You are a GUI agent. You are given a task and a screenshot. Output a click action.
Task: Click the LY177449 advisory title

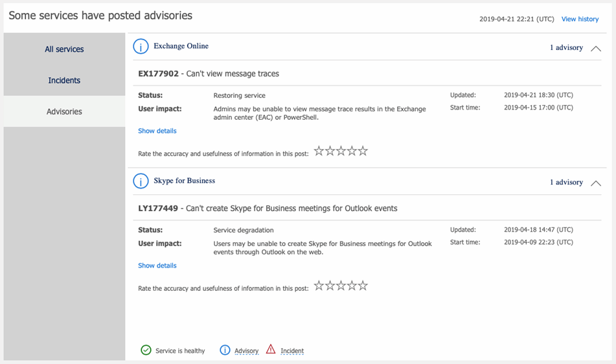(x=268, y=209)
